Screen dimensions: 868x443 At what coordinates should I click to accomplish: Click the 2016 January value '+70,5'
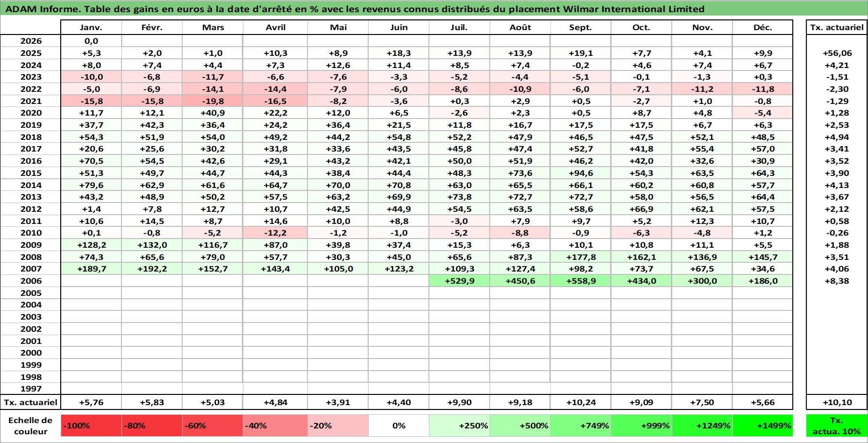91,161
